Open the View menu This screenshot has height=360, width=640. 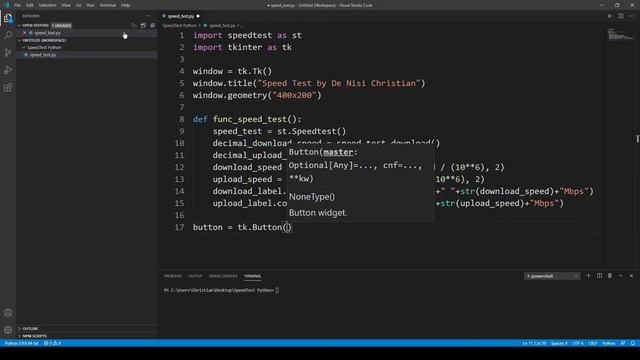(x=66, y=5)
